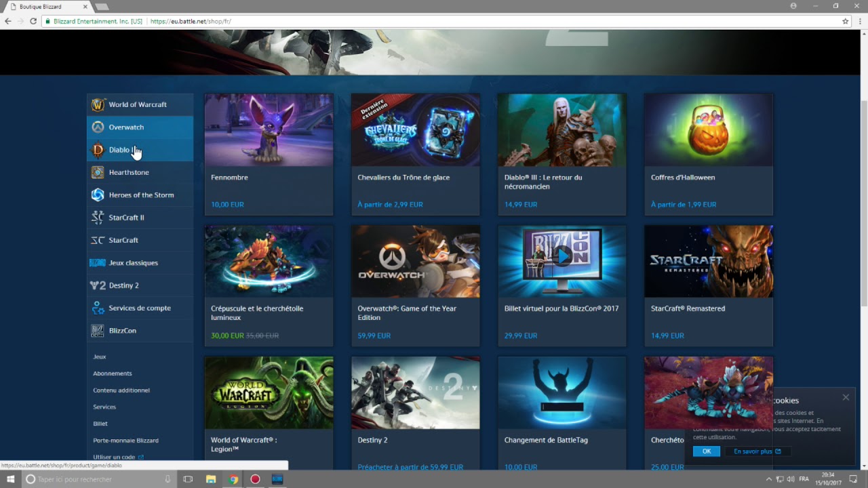
Task: Open Task View in the taskbar
Action: pos(189,479)
